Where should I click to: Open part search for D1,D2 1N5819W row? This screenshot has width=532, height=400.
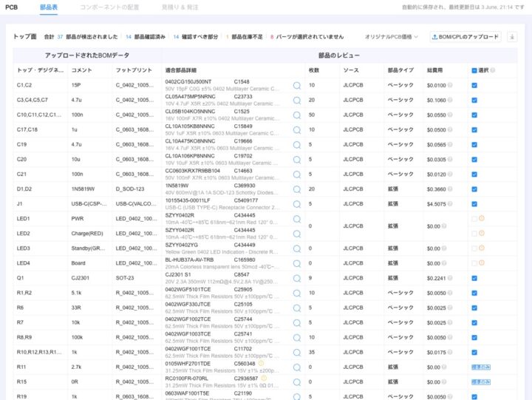pos(297,189)
